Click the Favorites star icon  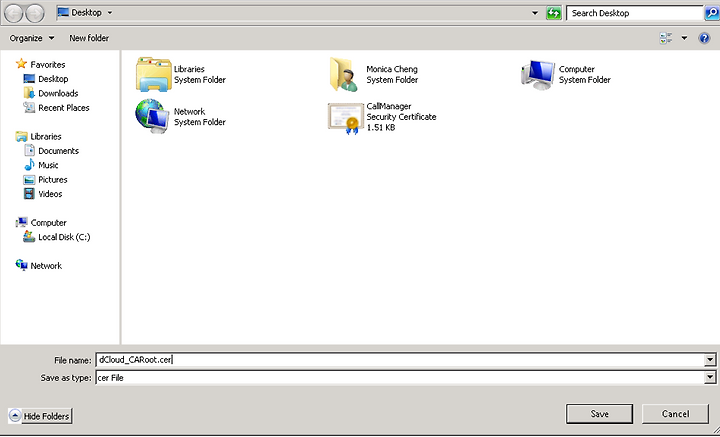[21, 64]
